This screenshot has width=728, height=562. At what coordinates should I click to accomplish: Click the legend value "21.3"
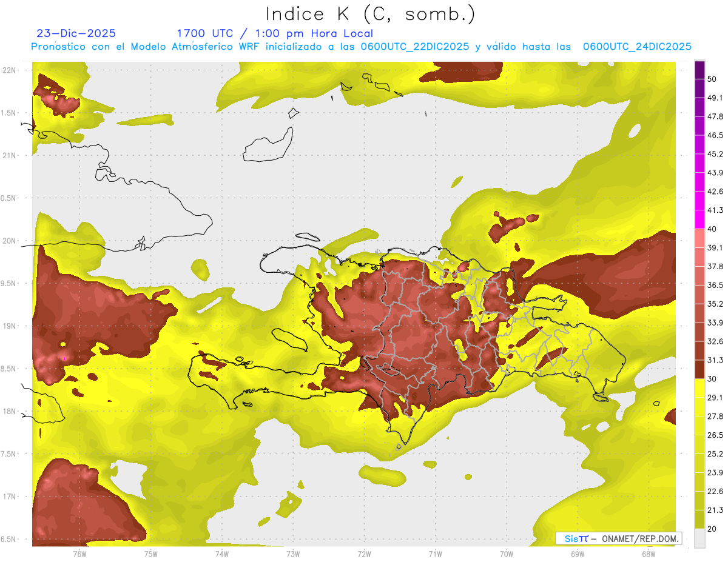tap(716, 510)
